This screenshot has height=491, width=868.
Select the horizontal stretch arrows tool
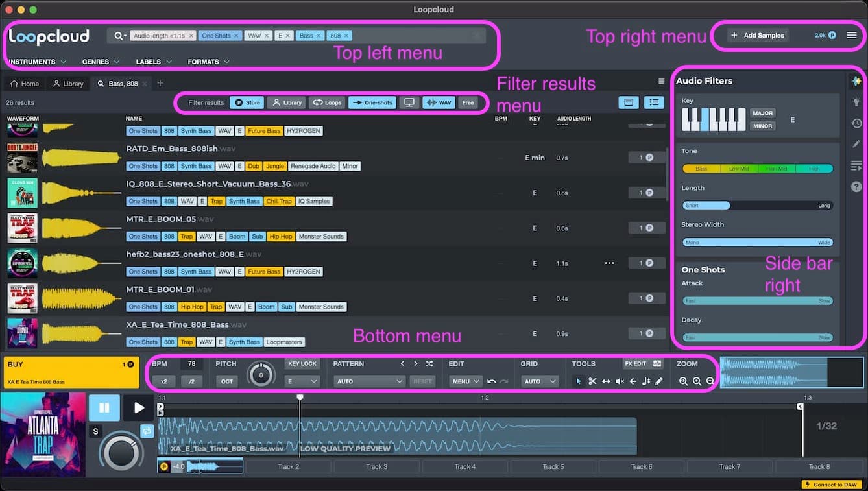click(x=606, y=381)
